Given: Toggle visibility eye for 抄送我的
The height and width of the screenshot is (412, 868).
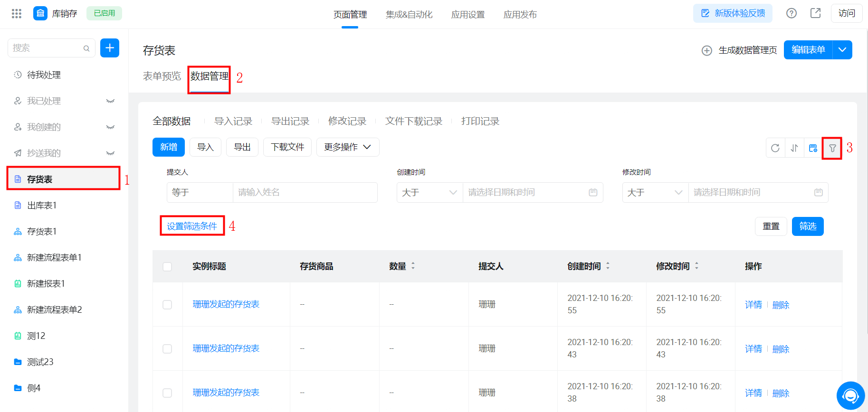Looking at the screenshot, I should (110, 153).
